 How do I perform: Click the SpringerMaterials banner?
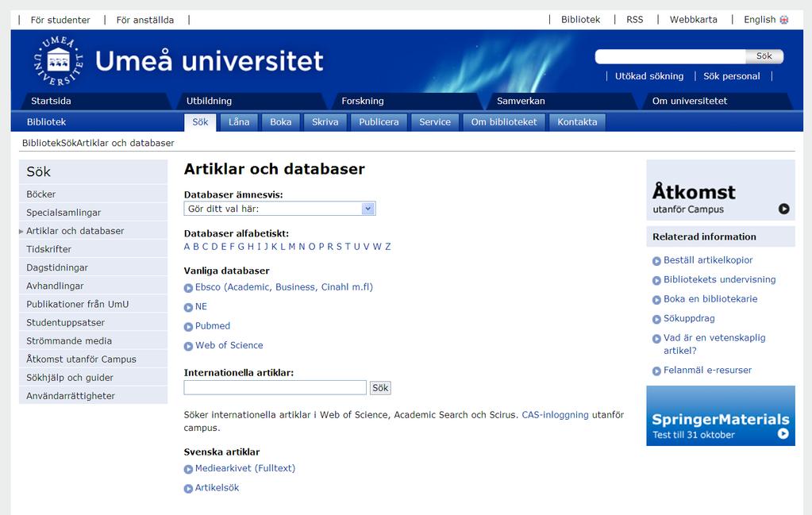[721, 416]
